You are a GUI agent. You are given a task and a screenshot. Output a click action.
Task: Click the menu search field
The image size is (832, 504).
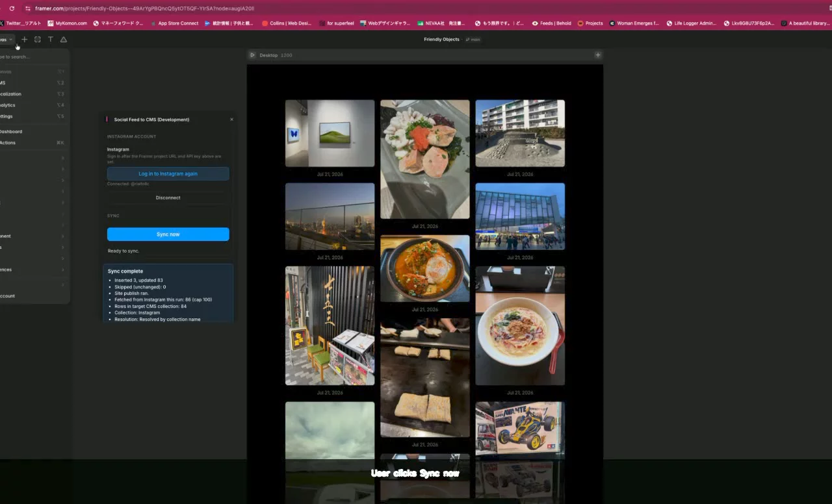coord(32,57)
